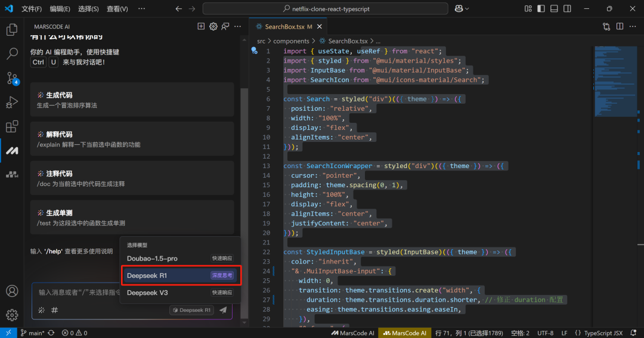Click the send message paper plane icon
The image size is (644, 338).
pyautogui.click(x=223, y=310)
